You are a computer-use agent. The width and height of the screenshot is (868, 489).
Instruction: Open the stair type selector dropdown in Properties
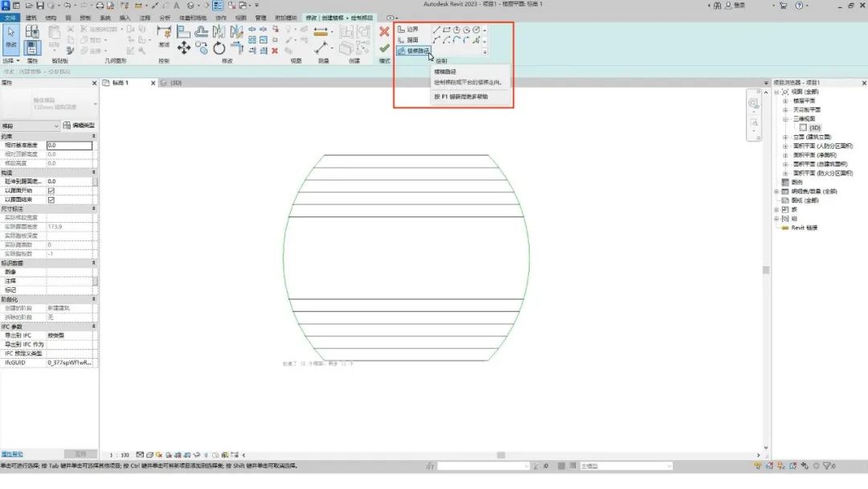[x=30, y=126]
